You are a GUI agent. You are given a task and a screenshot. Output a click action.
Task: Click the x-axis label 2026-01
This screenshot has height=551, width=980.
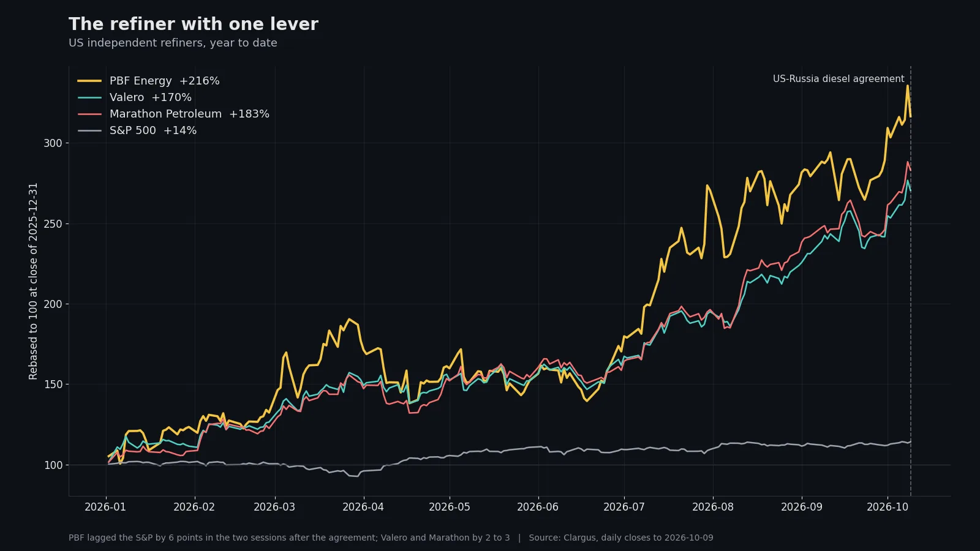pos(105,507)
